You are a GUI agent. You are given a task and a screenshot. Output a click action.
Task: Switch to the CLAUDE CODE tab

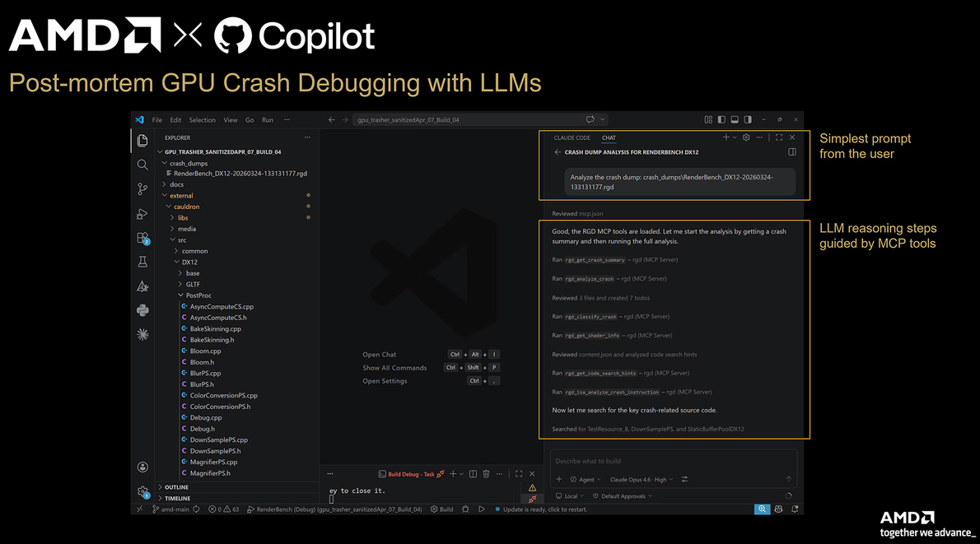point(572,137)
